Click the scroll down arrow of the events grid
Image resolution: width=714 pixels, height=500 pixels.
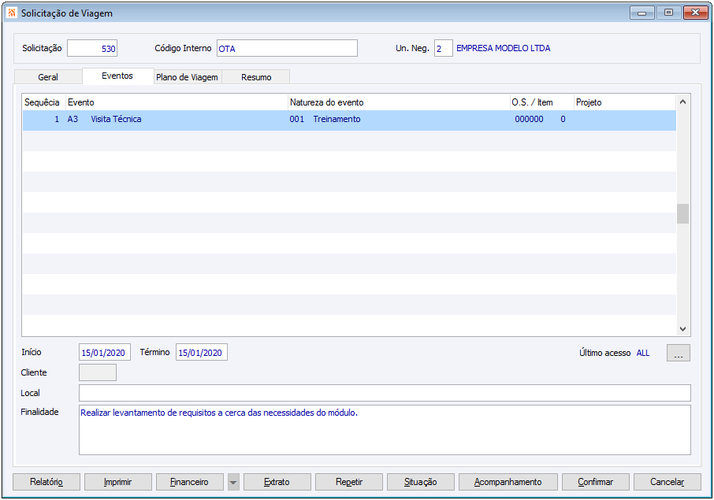(683, 329)
